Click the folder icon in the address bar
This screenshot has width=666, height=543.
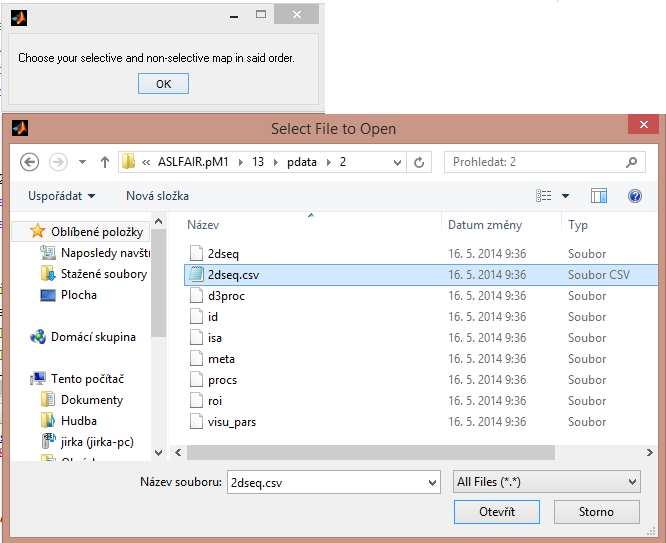click(x=128, y=162)
